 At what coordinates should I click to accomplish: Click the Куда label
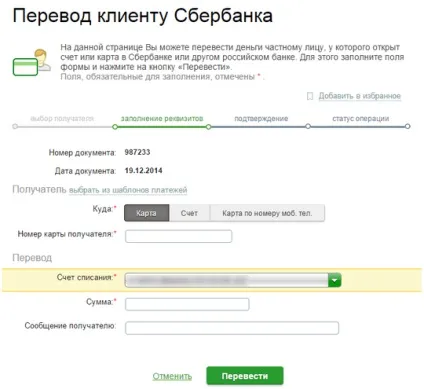point(104,209)
